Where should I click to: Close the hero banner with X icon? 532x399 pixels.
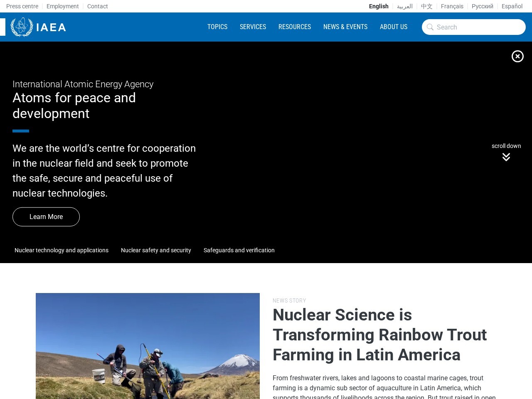[517, 56]
